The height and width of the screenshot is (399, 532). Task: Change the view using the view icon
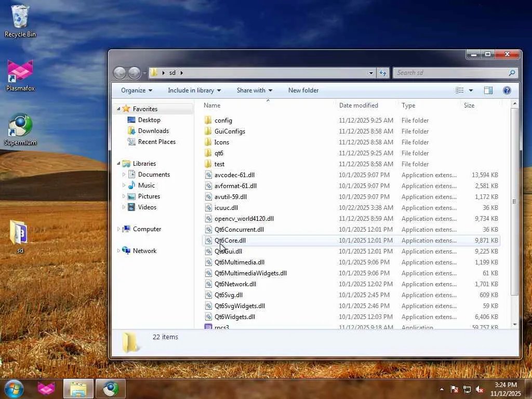[459, 90]
